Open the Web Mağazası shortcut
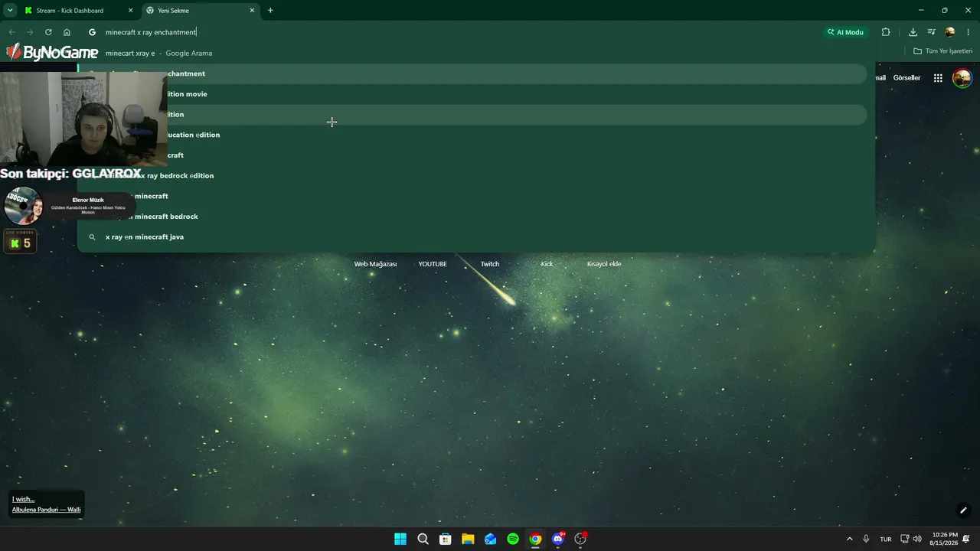980x551 pixels. click(375, 264)
